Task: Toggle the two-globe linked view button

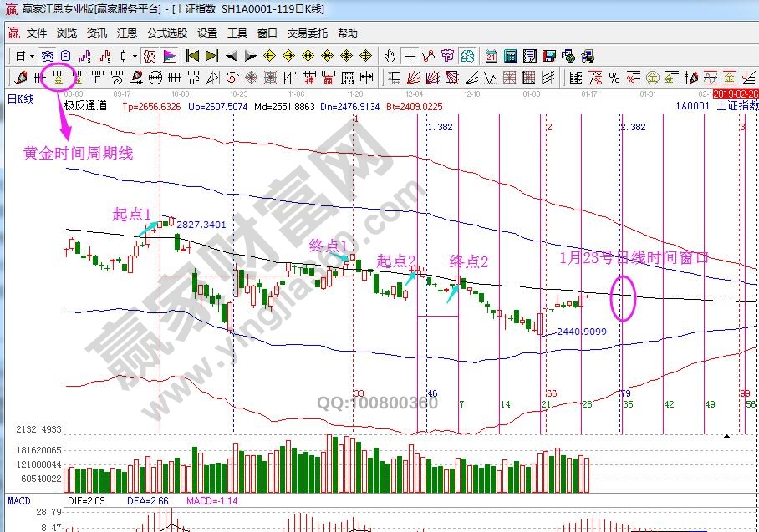Action: point(569,56)
